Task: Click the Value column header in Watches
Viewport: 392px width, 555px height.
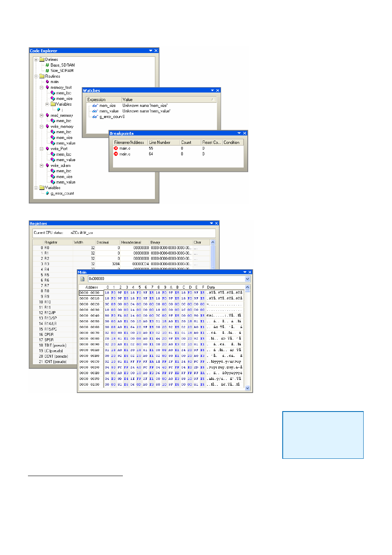Action: point(168,99)
